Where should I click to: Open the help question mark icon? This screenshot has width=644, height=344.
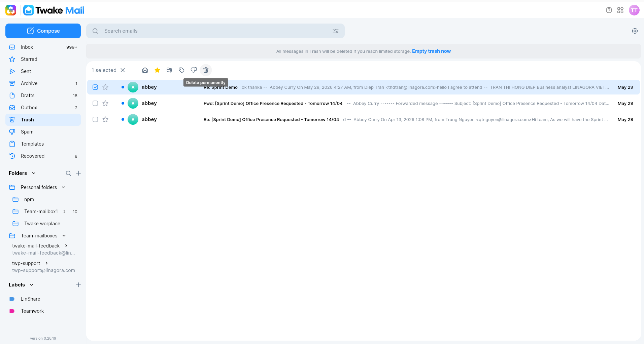[609, 10]
